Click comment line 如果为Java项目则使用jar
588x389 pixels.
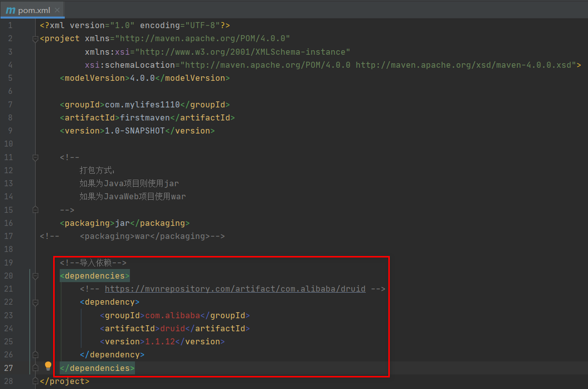[129, 183]
